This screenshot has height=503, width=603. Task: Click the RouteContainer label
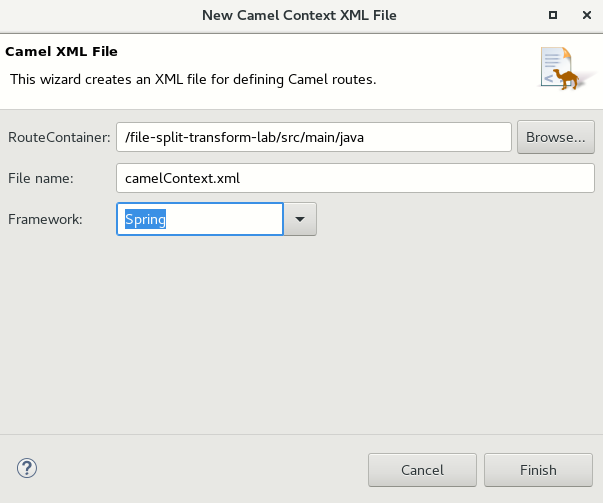point(59,137)
